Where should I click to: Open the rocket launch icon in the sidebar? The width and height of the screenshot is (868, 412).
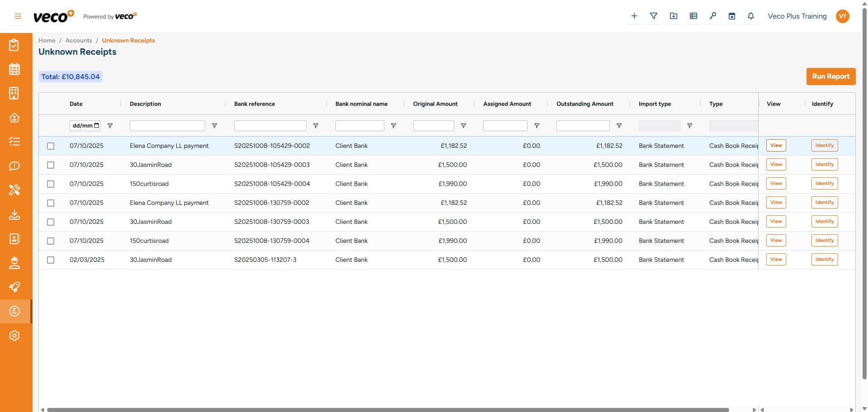coord(15,287)
